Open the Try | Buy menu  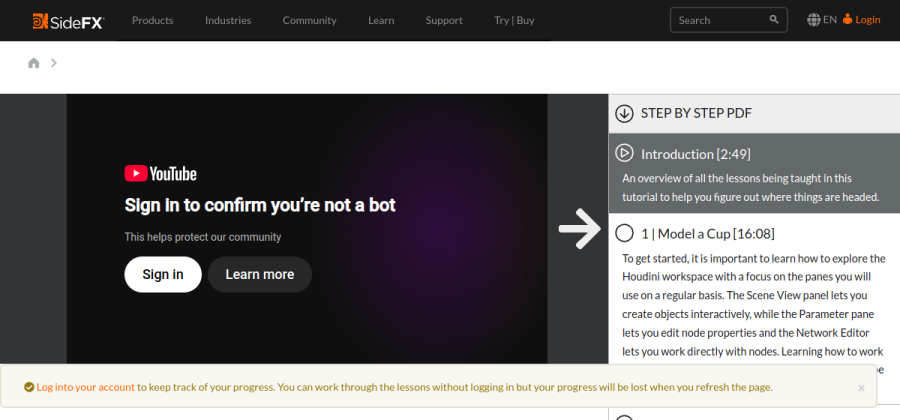[514, 20]
